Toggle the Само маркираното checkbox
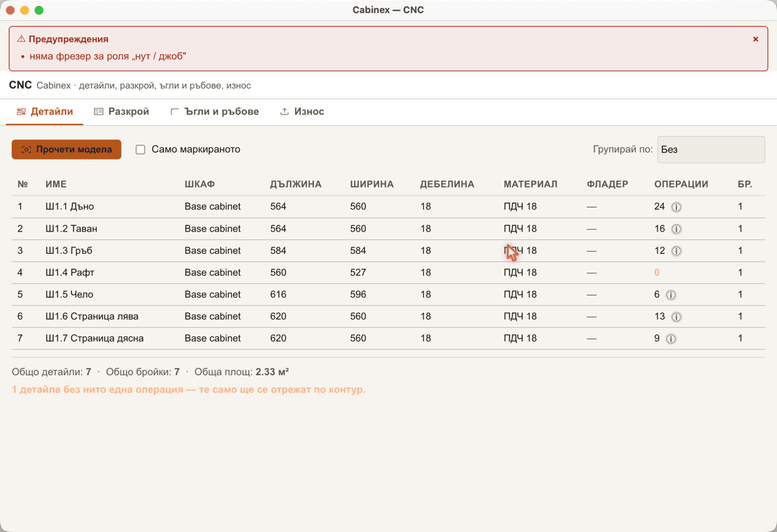The height and width of the screenshot is (532, 777). click(x=141, y=150)
